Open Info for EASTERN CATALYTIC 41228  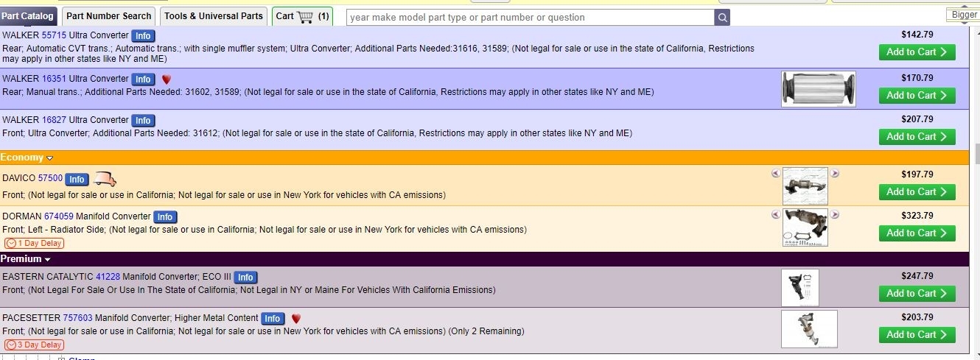tap(245, 278)
